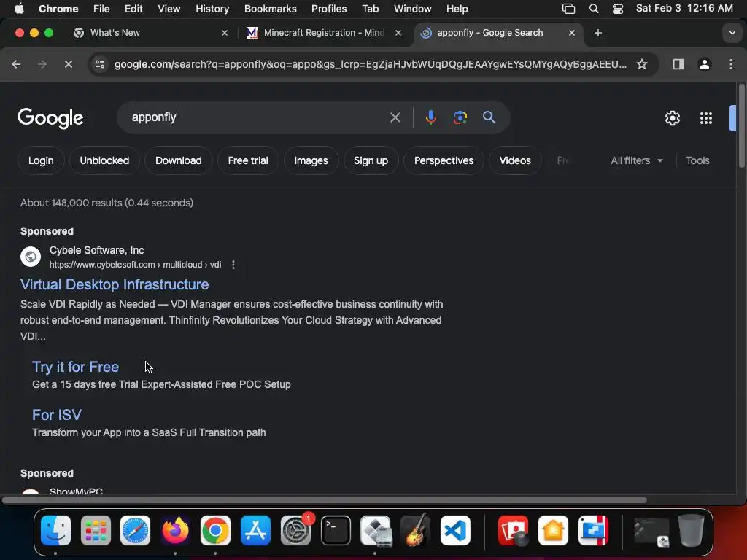Open GarageBand from the dock
Screen dimensions: 747x560
point(416,530)
